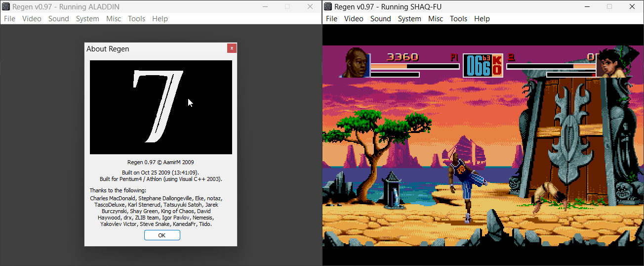Click 'Built for Pentium4 / Athlon' line
The image size is (644, 266).
tap(161, 179)
